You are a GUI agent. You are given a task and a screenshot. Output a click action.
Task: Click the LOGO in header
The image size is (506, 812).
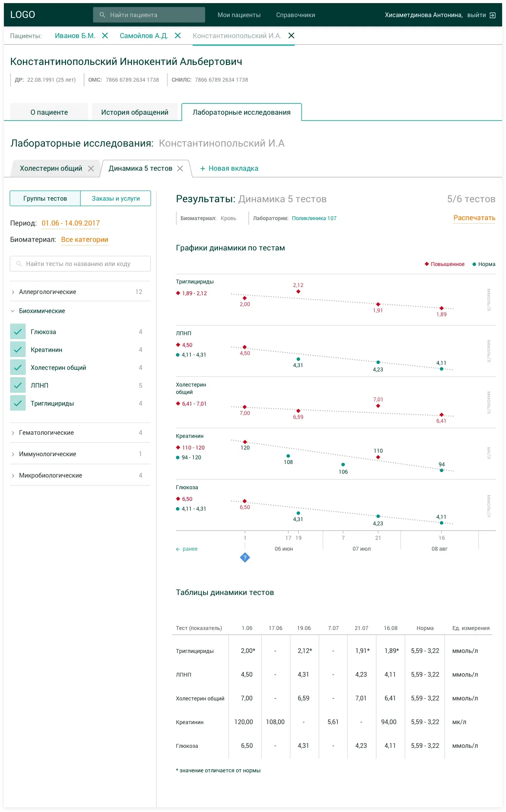[23, 15]
